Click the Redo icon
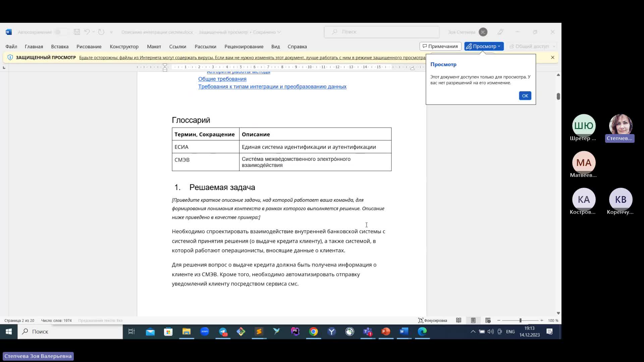Viewport: 644px width, 362px height. (x=101, y=32)
